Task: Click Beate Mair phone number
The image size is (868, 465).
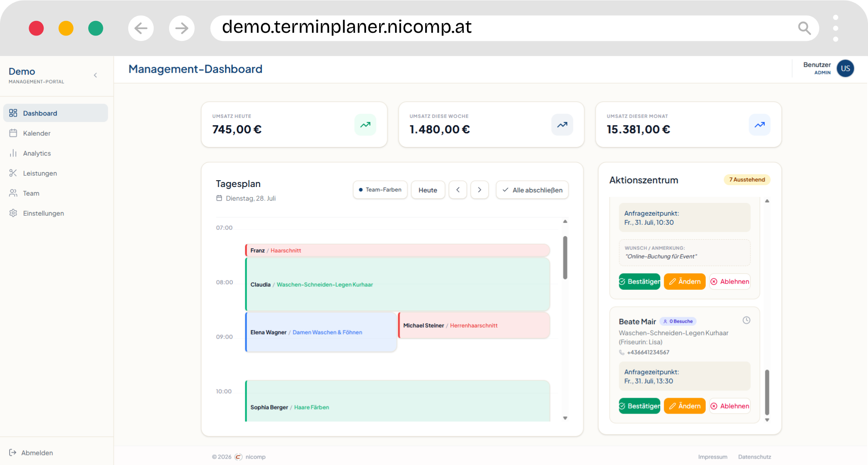Action: [648, 352]
